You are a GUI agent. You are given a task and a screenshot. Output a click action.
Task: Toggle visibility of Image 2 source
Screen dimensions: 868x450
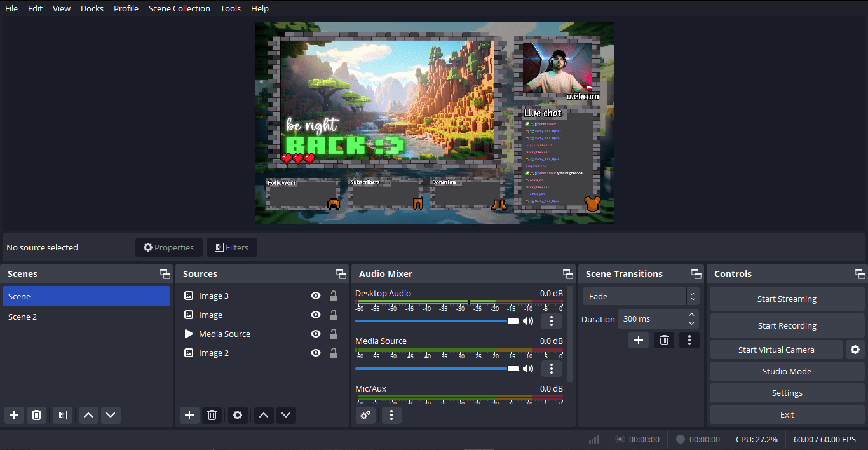click(x=316, y=353)
